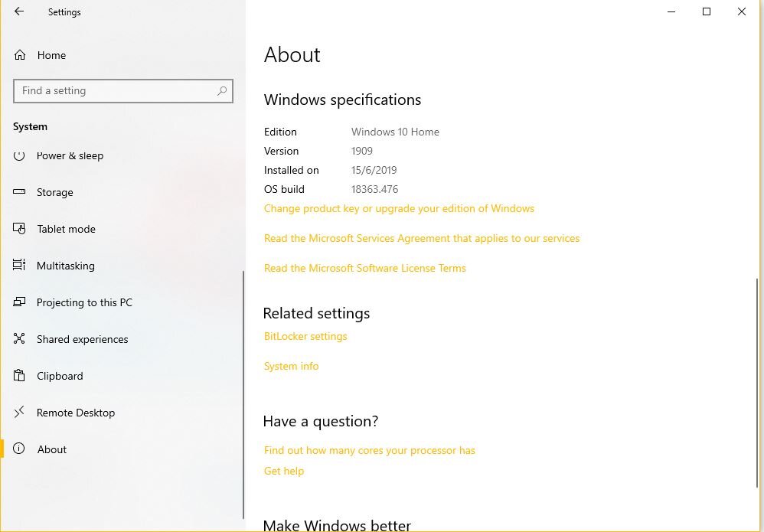Click the Installed on label
764x532 pixels.
(292, 170)
